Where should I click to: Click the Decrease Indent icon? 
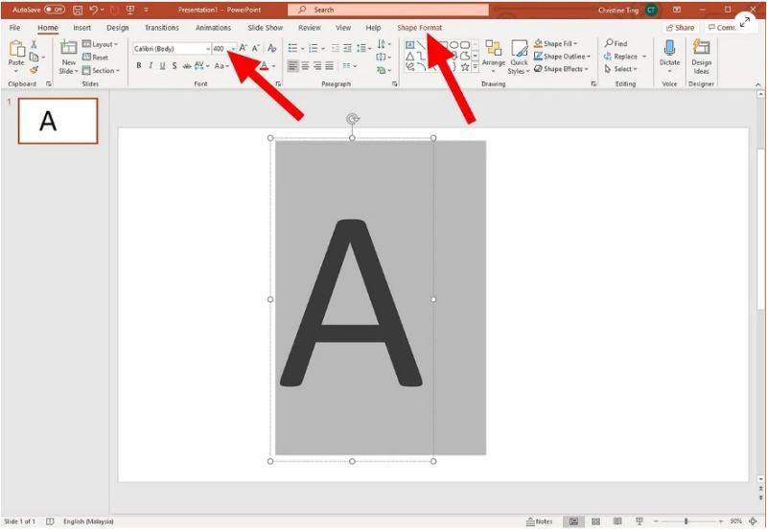point(335,48)
